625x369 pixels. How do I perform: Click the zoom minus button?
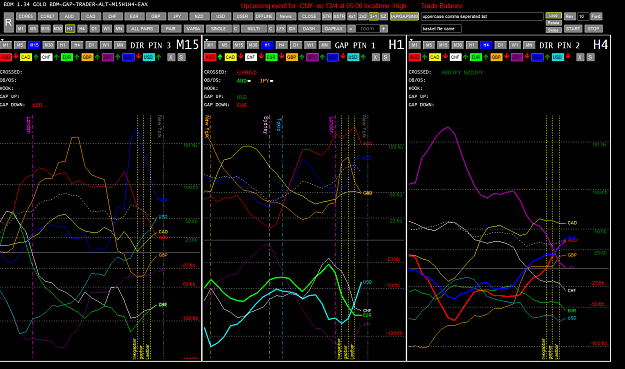pyautogui.click(x=351, y=29)
